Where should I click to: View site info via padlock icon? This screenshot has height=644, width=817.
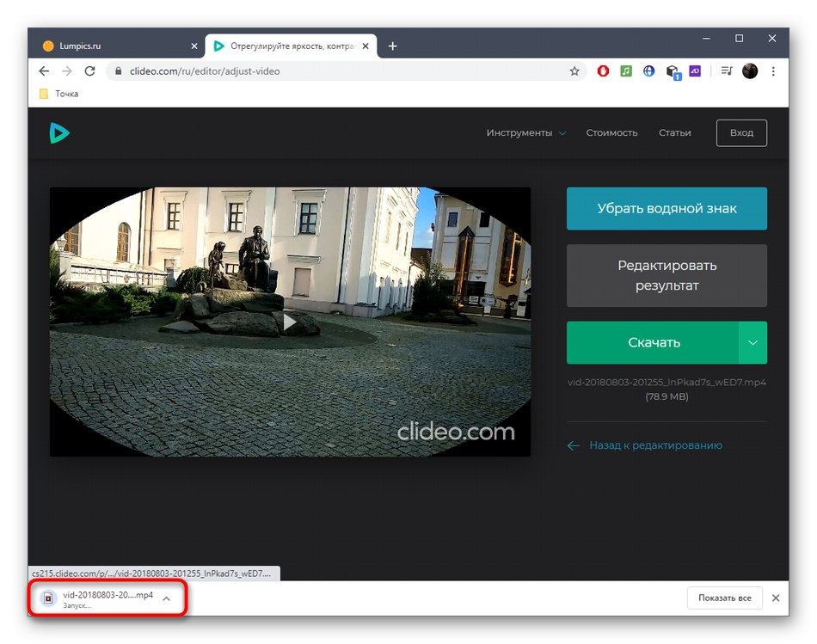click(x=119, y=71)
